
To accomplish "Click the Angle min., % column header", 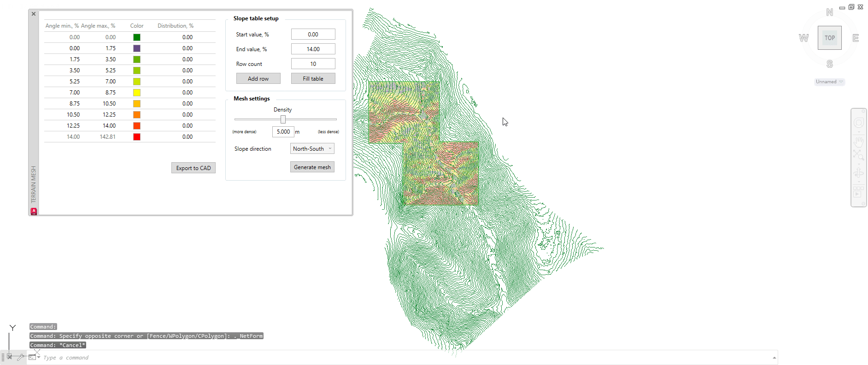I will [x=62, y=26].
